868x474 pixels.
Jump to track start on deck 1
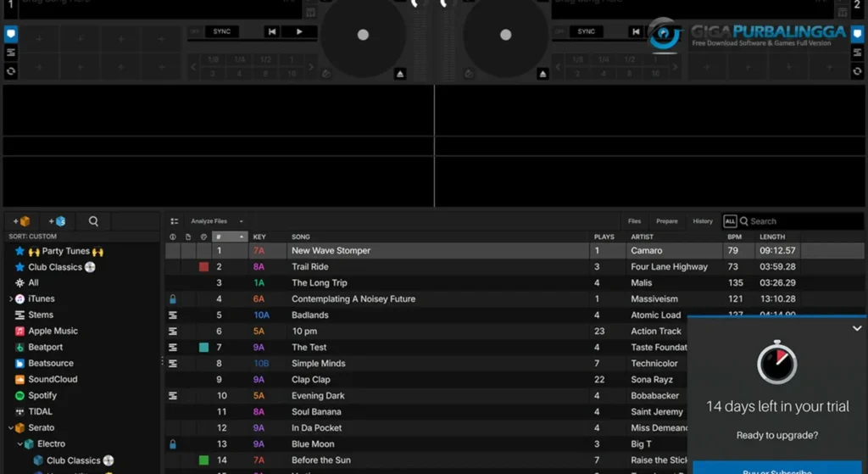coord(272,31)
